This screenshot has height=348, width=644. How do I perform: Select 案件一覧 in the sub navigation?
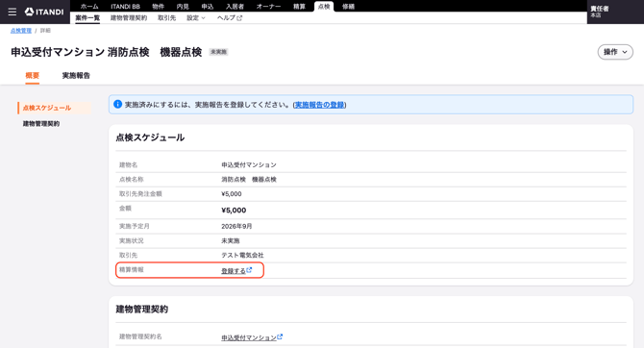click(87, 18)
